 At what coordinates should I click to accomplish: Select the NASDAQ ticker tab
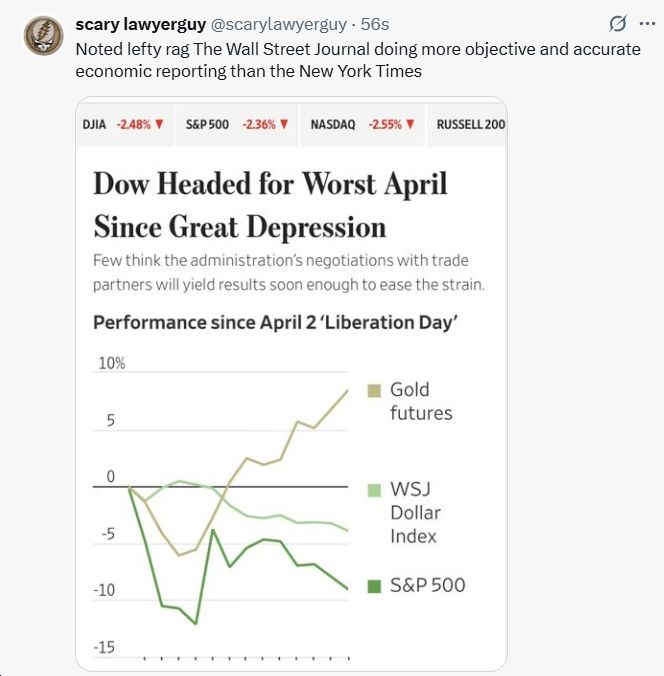point(362,125)
